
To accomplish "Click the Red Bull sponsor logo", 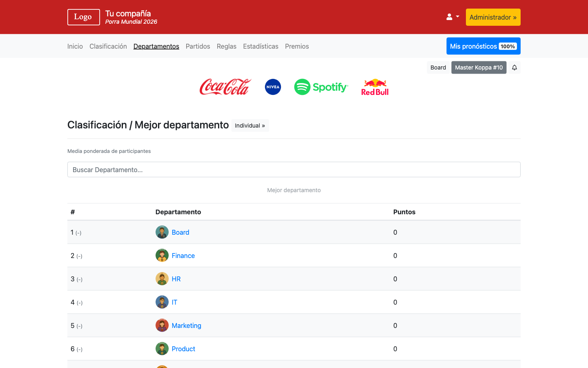I will click(x=374, y=87).
